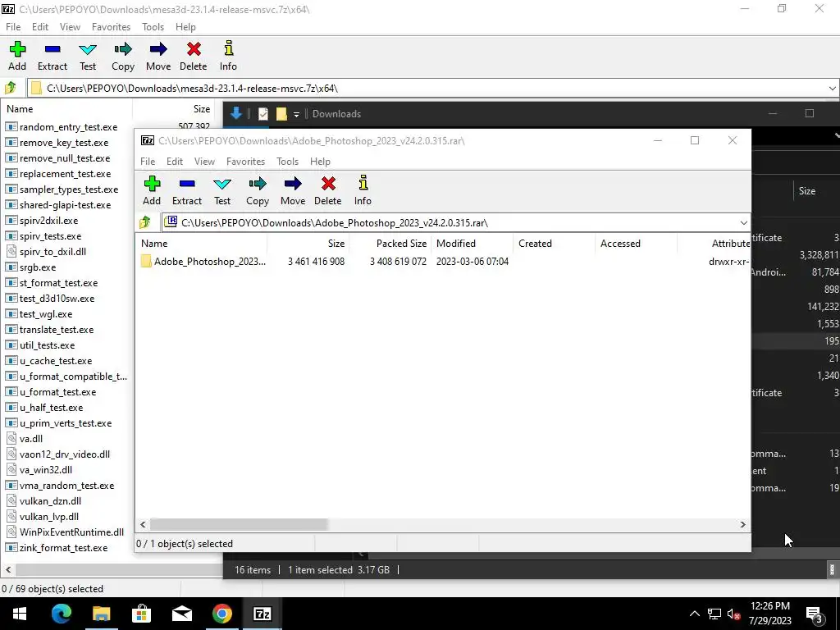Sort by Size column in mesa3d window
The image size is (840, 630).
pyautogui.click(x=174, y=109)
